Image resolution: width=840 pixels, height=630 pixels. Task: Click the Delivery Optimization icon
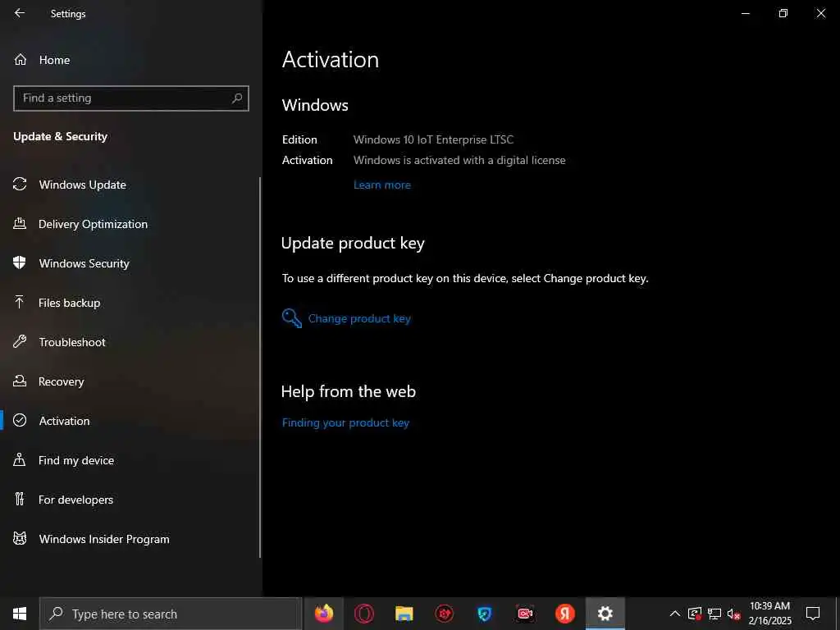pos(20,223)
